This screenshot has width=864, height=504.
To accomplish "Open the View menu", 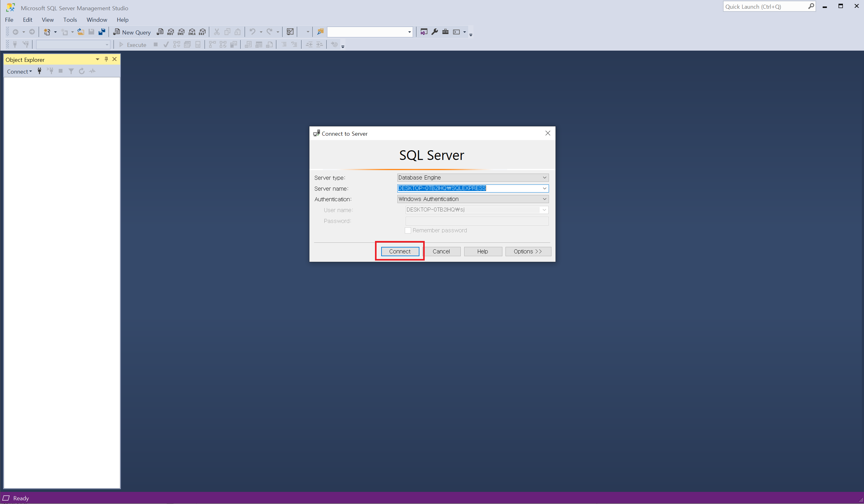I will [48, 20].
